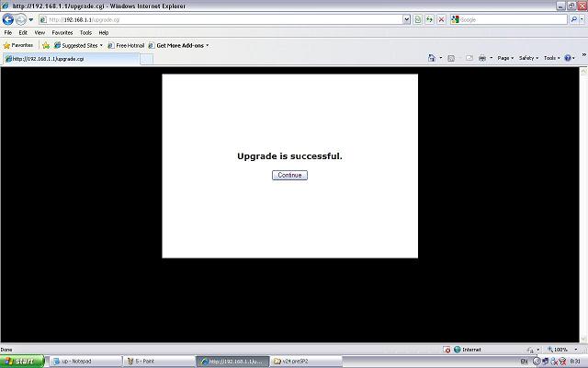Click the search magnifier icon
The height and width of the screenshot is (368, 588).
click(573, 19)
